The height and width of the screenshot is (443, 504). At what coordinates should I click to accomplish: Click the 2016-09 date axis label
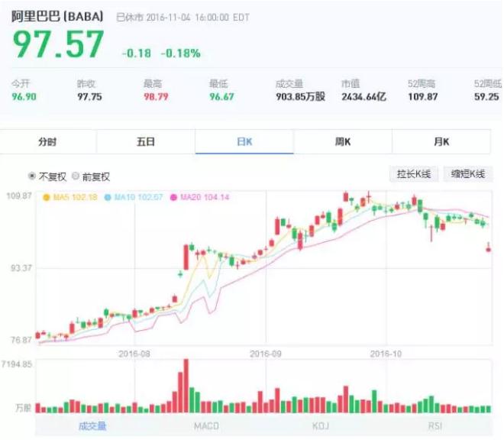pos(266,354)
